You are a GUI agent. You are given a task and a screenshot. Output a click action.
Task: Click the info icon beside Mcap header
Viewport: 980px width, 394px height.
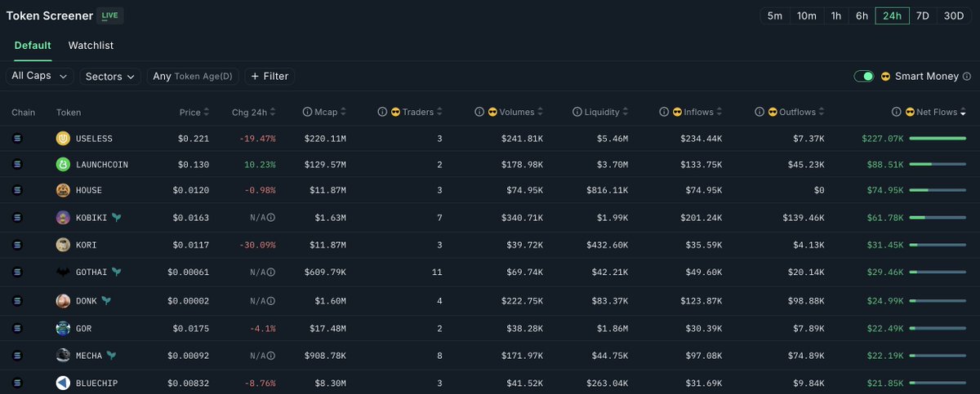pos(307,113)
